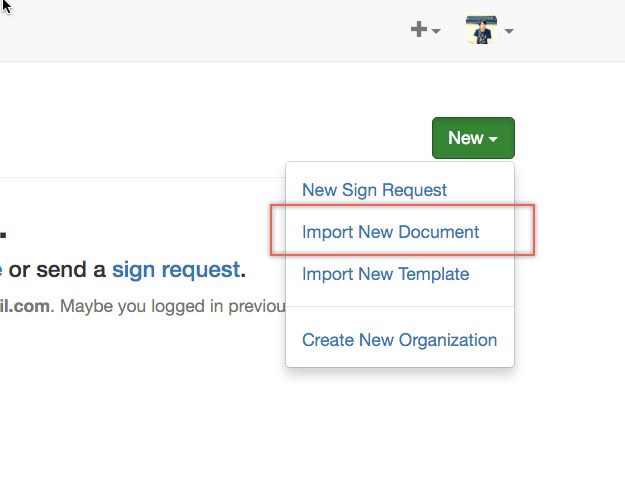Toggle the New button's dropdown caret

[493, 140]
